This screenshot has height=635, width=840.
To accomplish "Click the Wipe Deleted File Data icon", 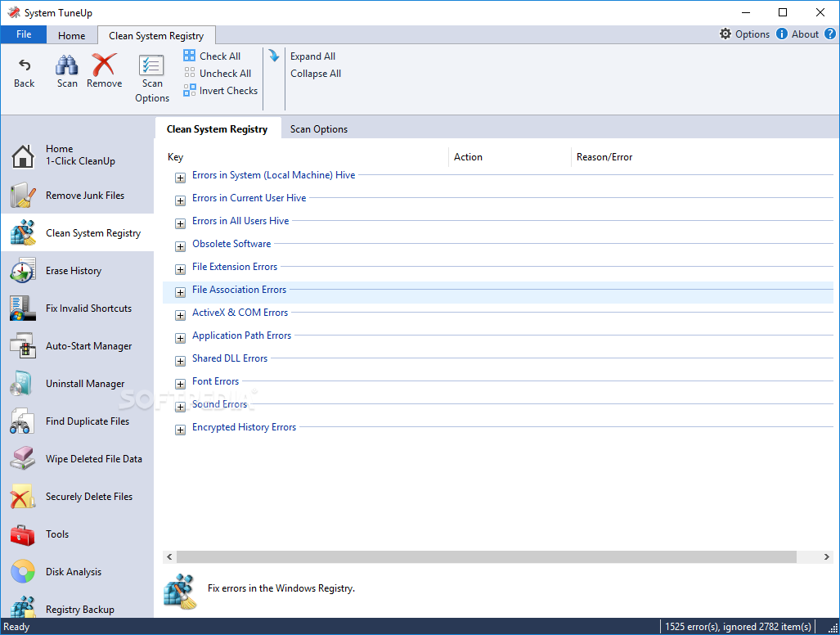I will (22, 459).
